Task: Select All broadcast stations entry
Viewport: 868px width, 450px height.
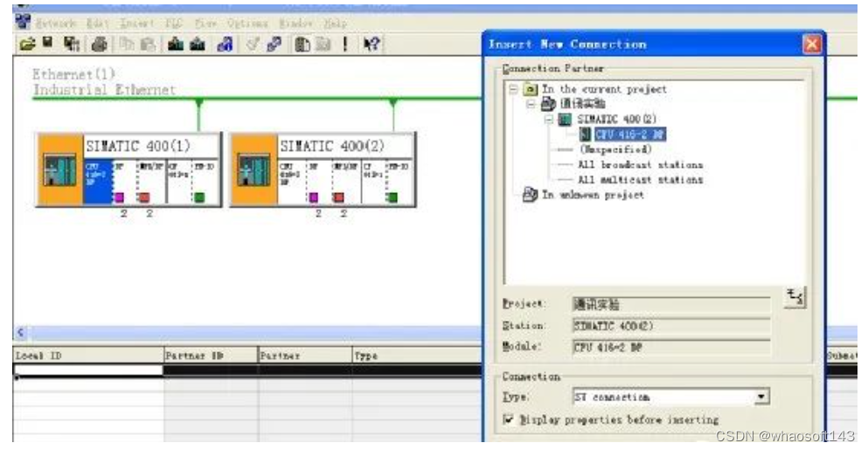Action: click(x=641, y=165)
